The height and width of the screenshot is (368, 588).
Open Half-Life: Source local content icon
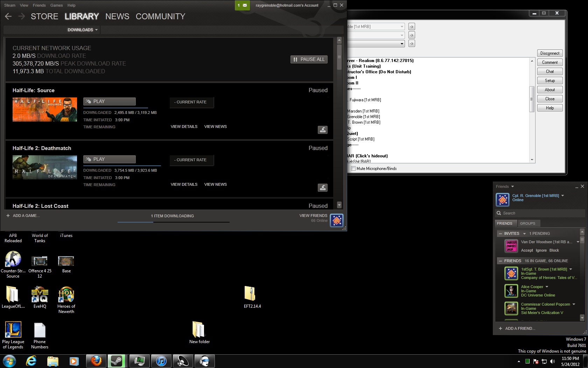[323, 130]
